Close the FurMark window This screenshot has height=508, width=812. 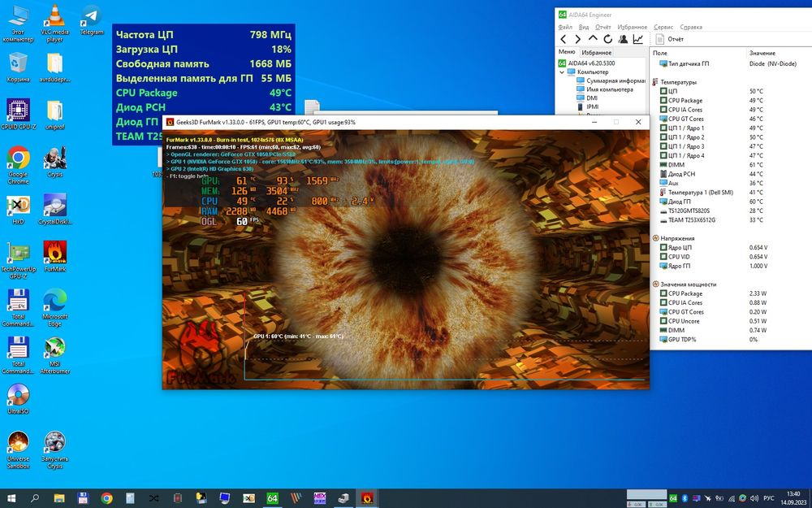638,122
